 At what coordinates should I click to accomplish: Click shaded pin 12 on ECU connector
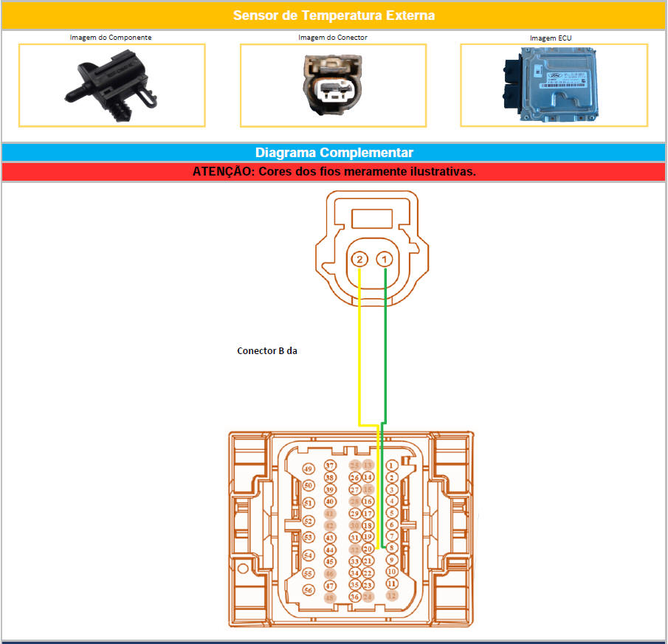[392, 595]
